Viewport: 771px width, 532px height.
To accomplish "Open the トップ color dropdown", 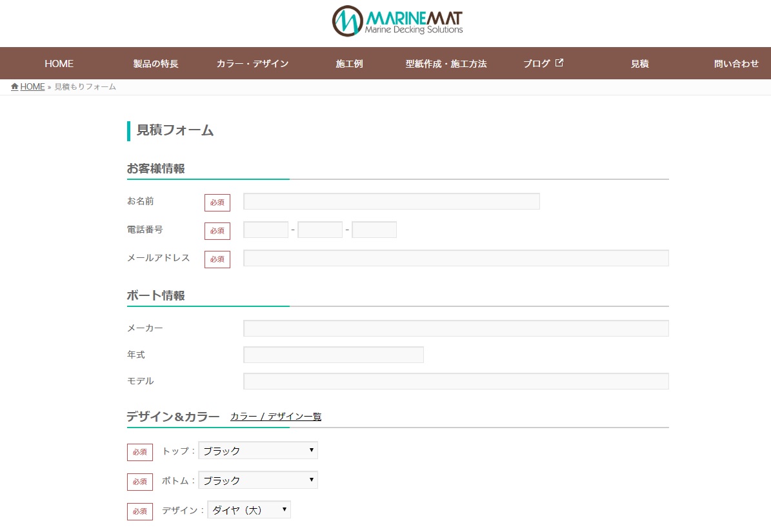I will pyautogui.click(x=258, y=451).
